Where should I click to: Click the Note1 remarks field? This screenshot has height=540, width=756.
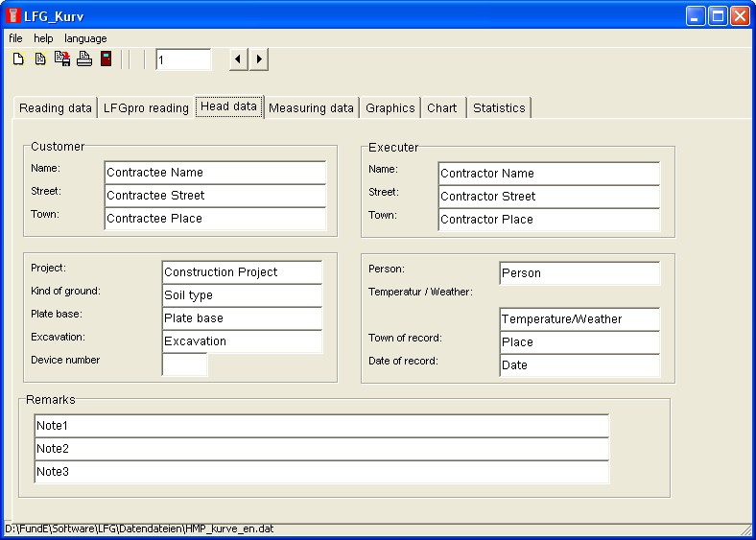click(x=322, y=426)
